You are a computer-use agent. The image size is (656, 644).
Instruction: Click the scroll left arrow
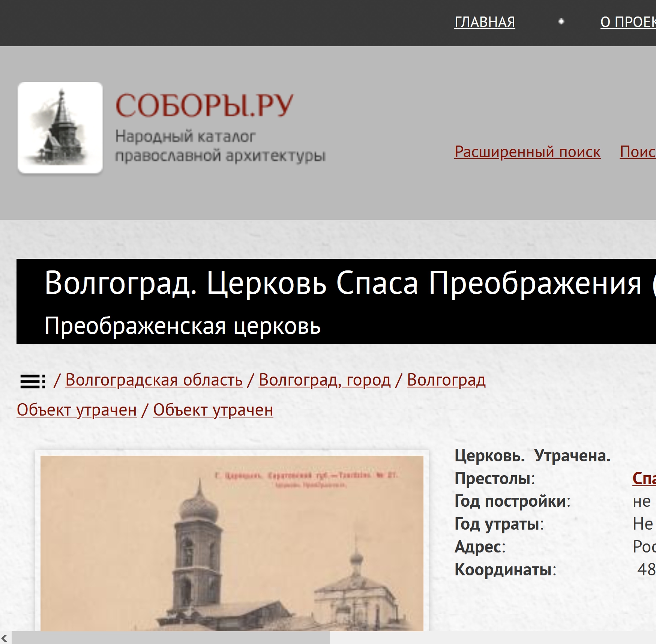tap(5, 638)
